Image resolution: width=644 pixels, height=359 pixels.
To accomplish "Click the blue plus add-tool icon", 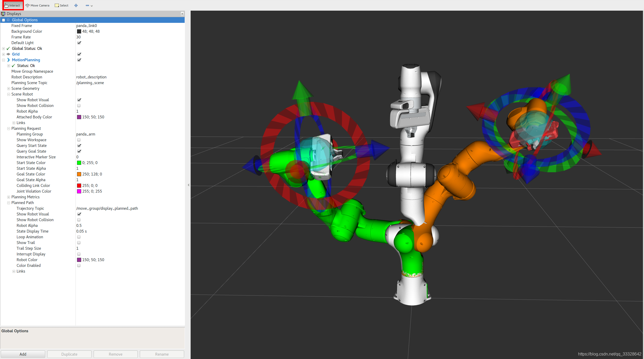I will [x=76, y=5].
